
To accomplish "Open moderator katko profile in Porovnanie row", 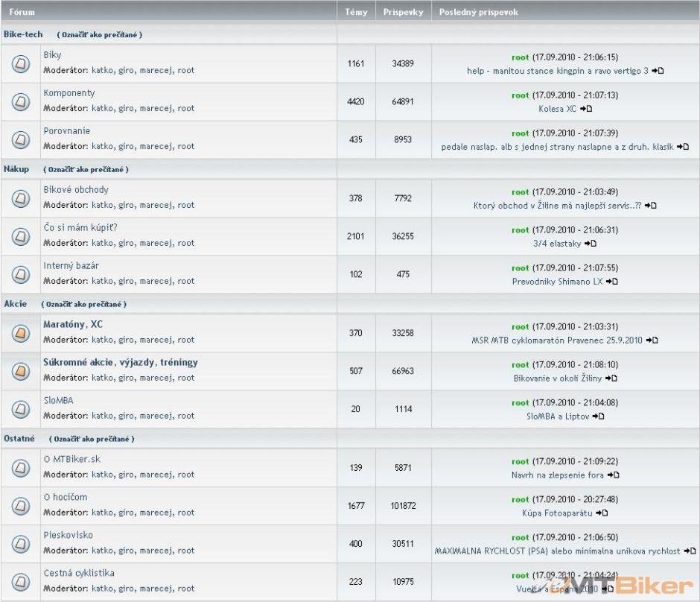I will click(x=103, y=147).
